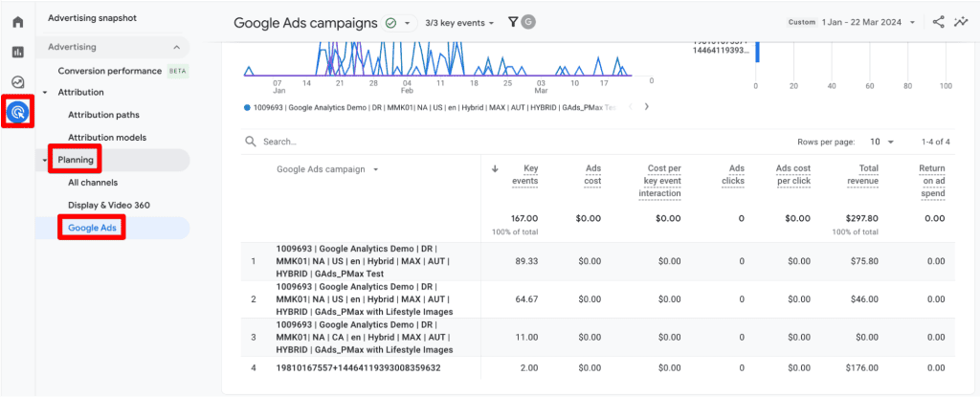The width and height of the screenshot is (980, 397).
Task: Open the Explore icon in left rail
Action: [x=17, y=82]
